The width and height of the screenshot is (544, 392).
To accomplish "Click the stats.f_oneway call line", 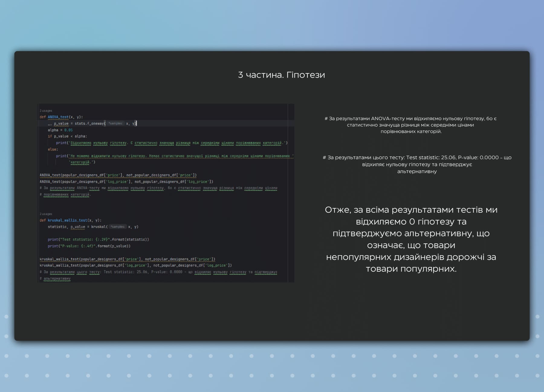I will 92,123.
